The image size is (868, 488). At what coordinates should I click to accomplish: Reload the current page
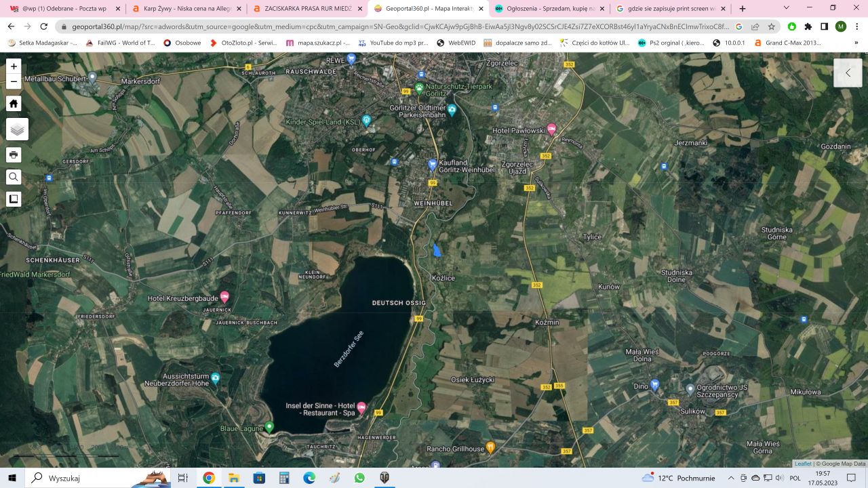point(44,26)
